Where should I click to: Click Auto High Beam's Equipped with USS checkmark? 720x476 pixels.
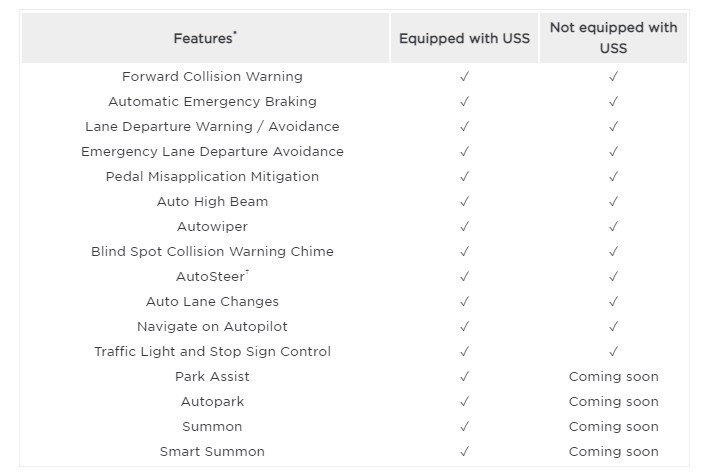pyautogui.click(x=464, y=201)
